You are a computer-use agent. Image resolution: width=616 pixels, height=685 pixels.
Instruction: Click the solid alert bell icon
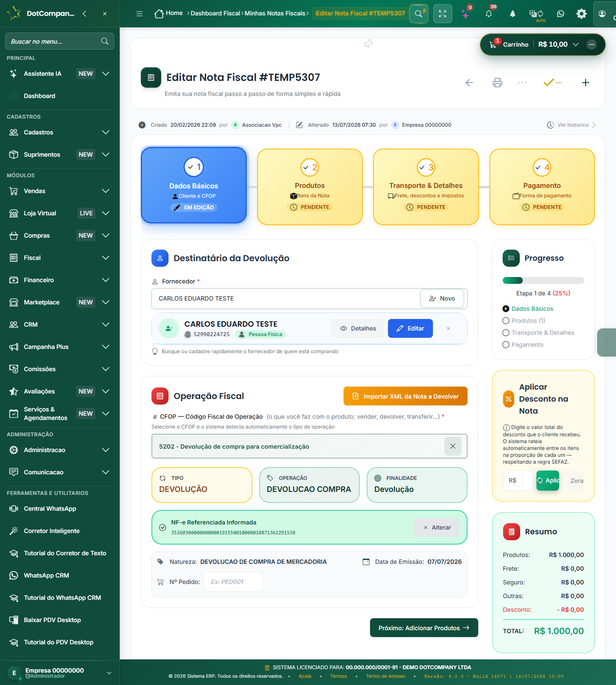click(512, 14)
